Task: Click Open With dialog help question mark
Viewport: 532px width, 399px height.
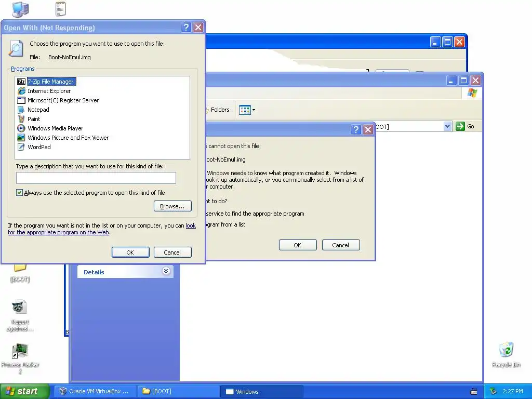Action: pos(186,28)
